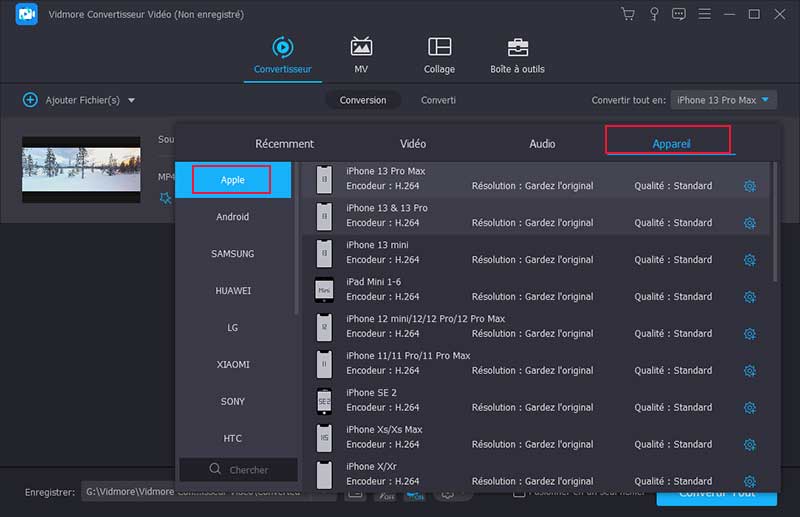This screenshot has height=517, width=800.
Task: Click the key registration icon
Action: click(654, 14)
